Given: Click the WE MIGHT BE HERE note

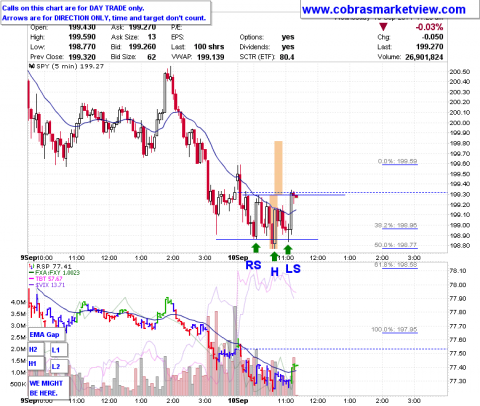Looking at the screenshot, I should coord(49,388).
